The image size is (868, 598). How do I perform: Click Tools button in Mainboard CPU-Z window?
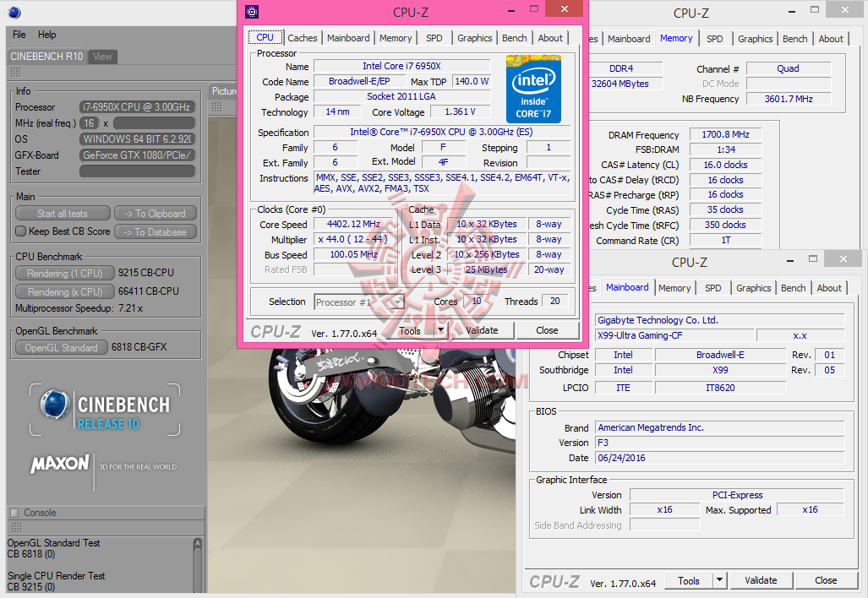(689, 581)
